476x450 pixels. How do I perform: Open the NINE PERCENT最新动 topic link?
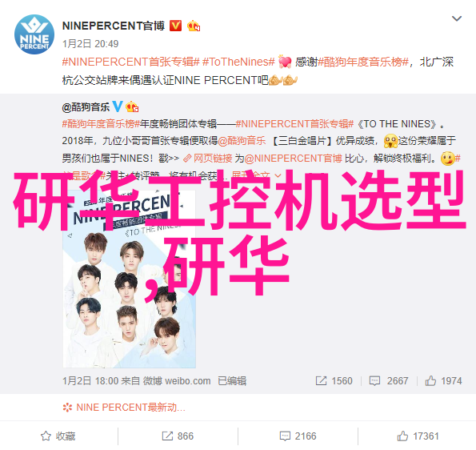tap(124, 407)
